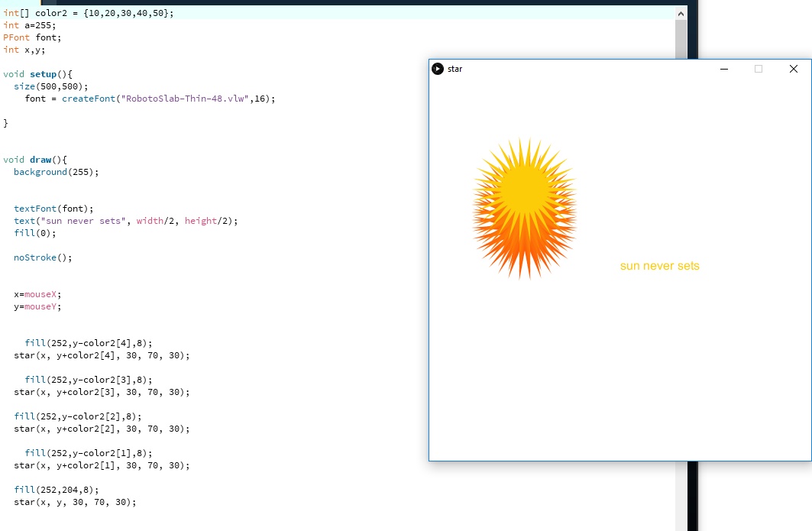This screenshot has width=812, height=531.
Task: Click the 'sun never sets' text in sketch
Action: tap(660, 266)
